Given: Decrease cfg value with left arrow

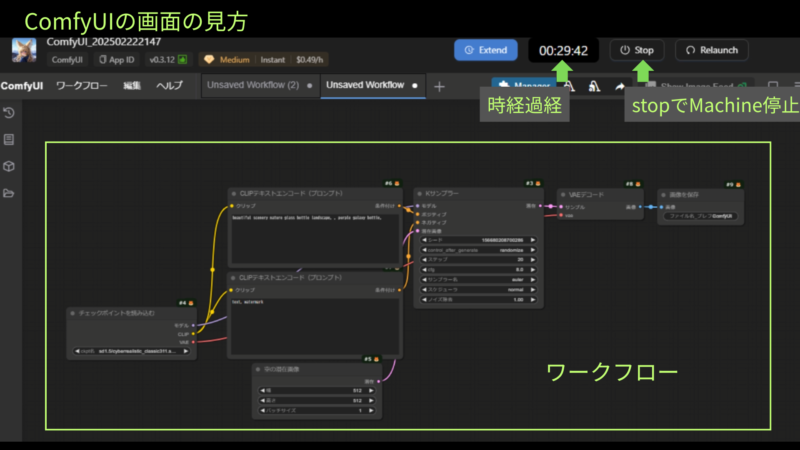Looking at the screenshot, I should point(423,270).
